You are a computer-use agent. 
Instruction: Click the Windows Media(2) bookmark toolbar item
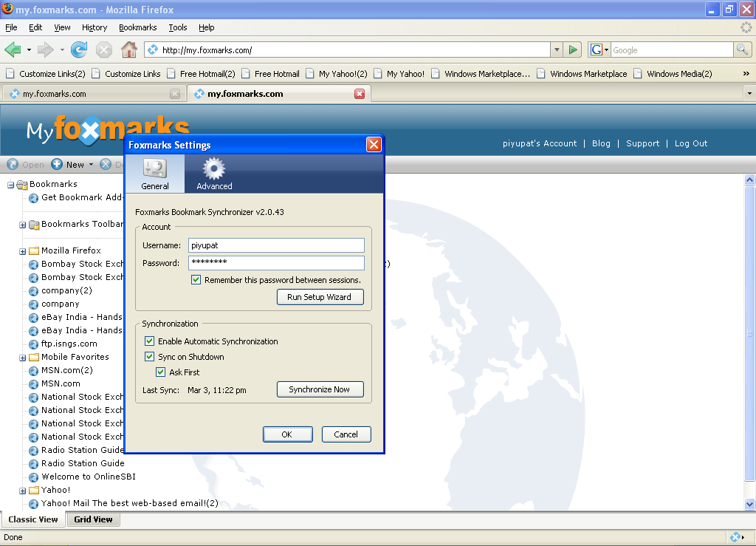click(x=673, y=74)
